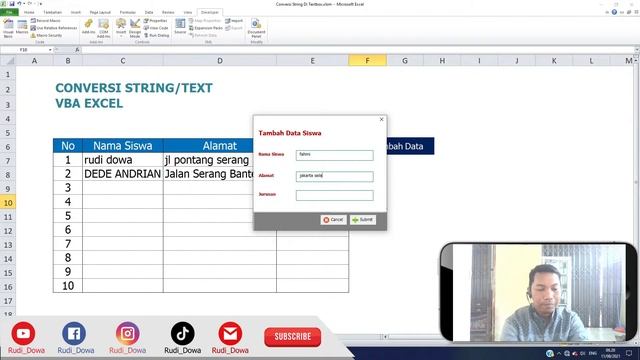Select highlighted column header F
Image resolution: width=640 pixels, height=360 pixels.
(367, 61)
